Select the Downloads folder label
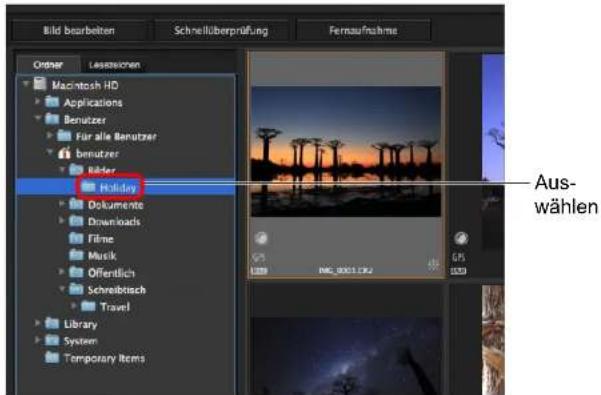Screen dimensions: 601x395 (x=114, y=222)
